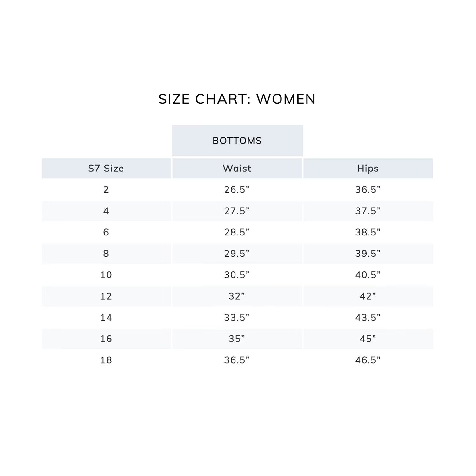The image size is (476, 476).
Task: Click the SIZE CHART: WOMEN title
Action: (x=237, y=99)
